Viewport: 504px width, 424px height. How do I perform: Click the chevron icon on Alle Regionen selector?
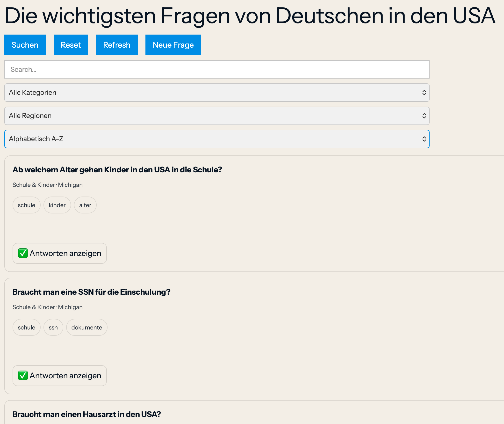[x=424, y=116]
